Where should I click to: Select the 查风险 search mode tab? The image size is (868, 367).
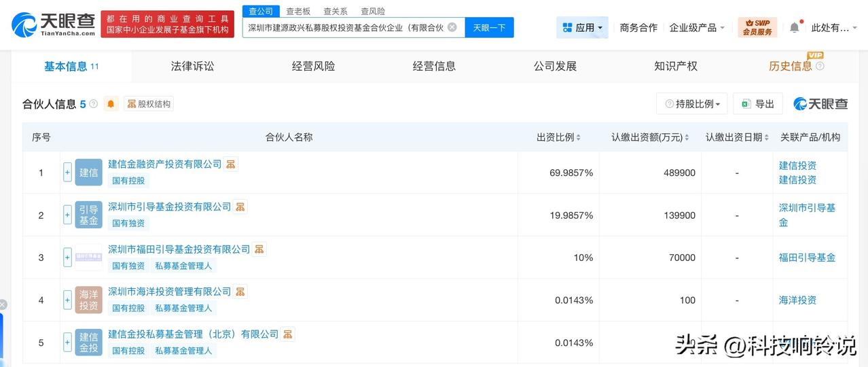point(373,11)
